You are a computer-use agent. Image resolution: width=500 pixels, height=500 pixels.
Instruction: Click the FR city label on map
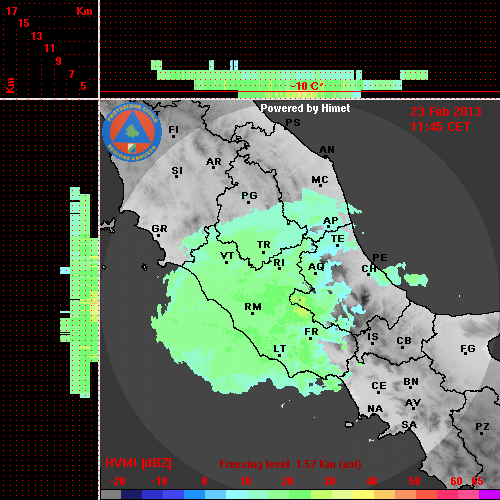click(x=311, y=332)
